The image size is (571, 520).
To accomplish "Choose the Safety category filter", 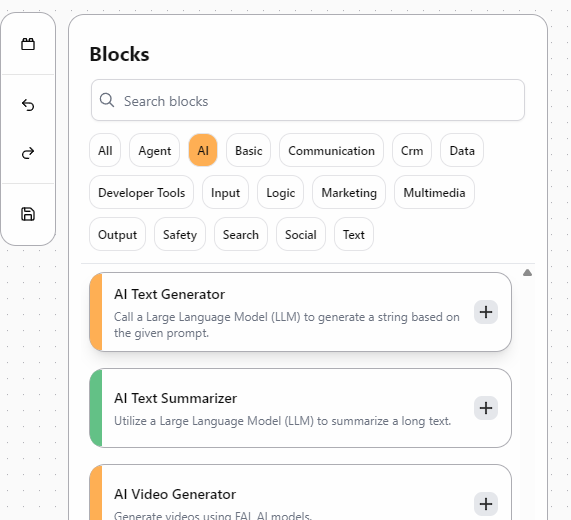I will [180, 234].
